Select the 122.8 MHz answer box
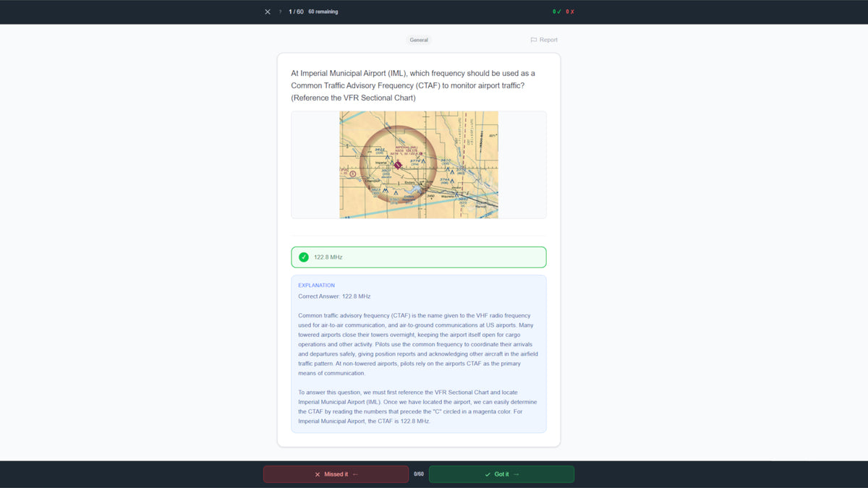The width and height of the screenshot is (868, 488). pos(419,257)
